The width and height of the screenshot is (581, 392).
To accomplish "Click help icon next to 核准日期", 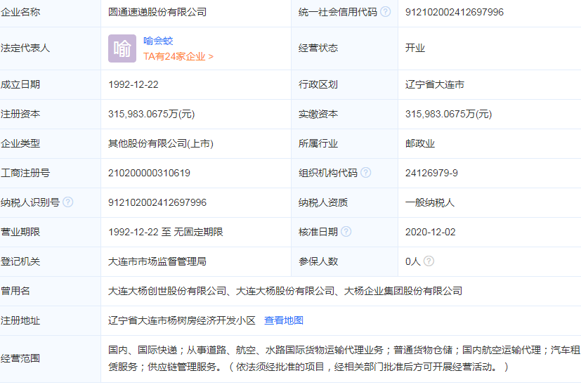I will pos(346,232).
